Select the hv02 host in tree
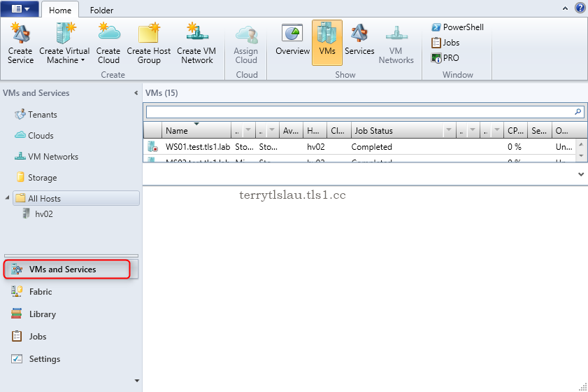The width and height of the screenshot is (588, 392). [x=38, y=214]
